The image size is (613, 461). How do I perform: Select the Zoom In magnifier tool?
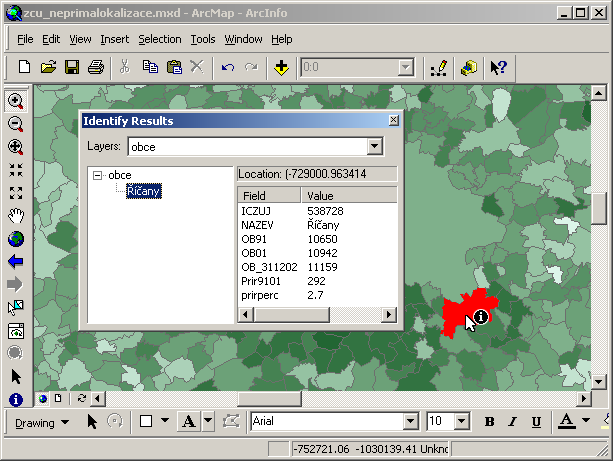(x=16, y=101)
